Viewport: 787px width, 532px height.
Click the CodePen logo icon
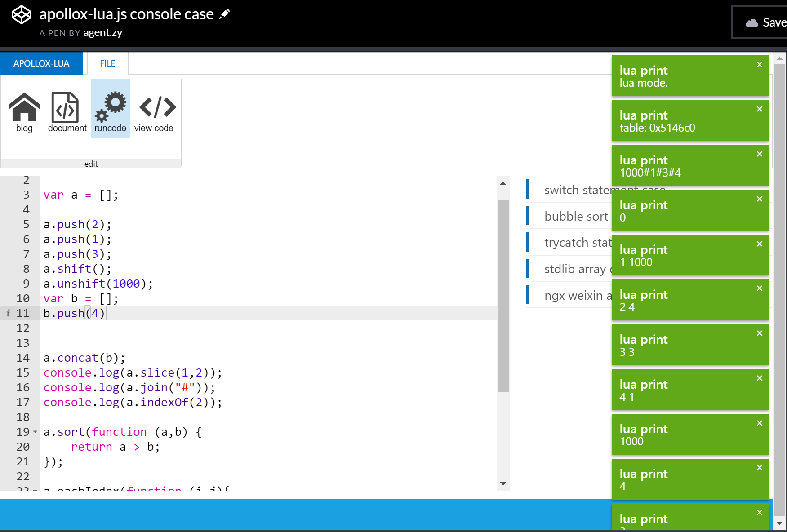tap(21, 15)
